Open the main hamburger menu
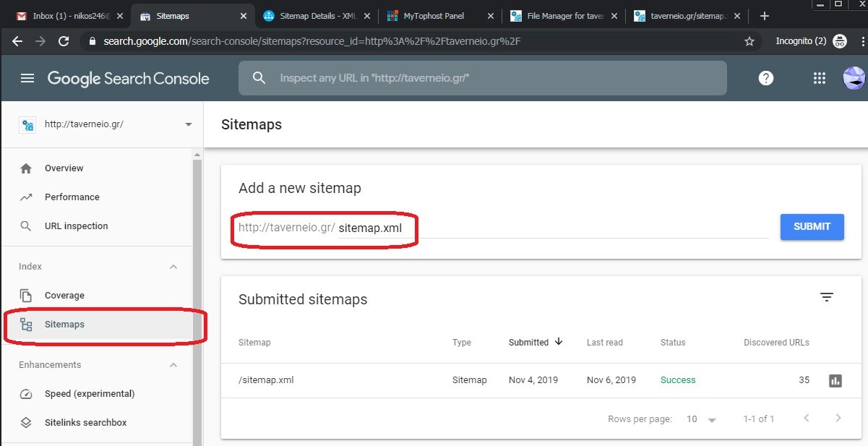Viewport: 868px width, 446px height. point(27,78)
